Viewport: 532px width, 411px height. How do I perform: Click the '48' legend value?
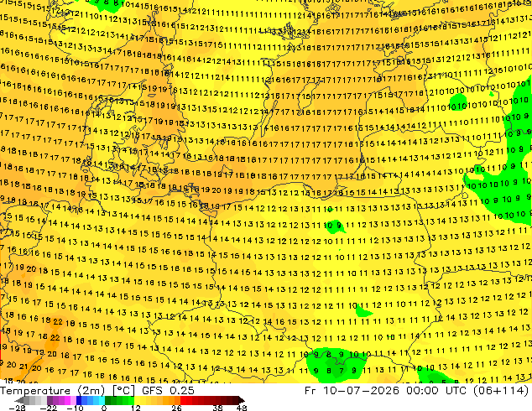pos(242,408)
